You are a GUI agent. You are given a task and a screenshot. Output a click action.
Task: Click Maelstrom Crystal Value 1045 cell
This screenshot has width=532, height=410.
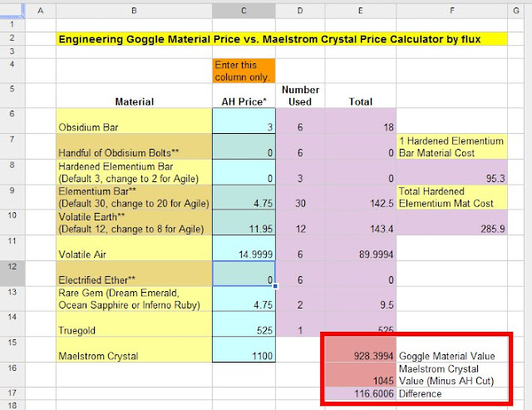click(360, 375)
